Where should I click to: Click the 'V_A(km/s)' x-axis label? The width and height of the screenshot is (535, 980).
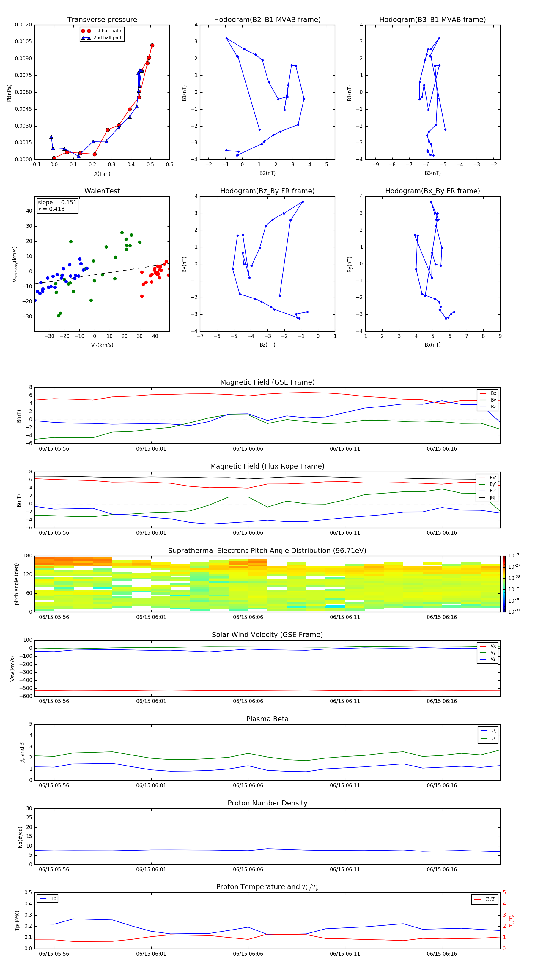102,345
